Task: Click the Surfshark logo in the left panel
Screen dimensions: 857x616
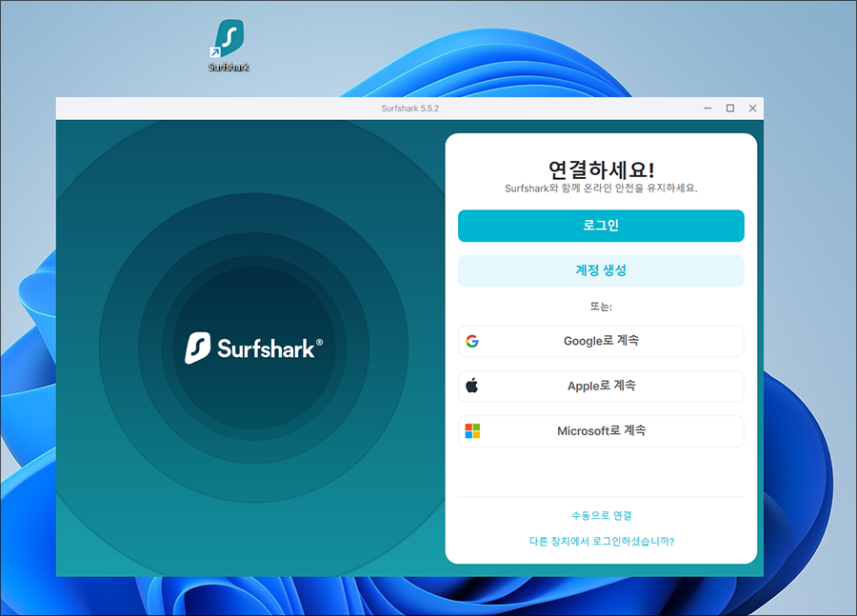Action: pos(253,348)
